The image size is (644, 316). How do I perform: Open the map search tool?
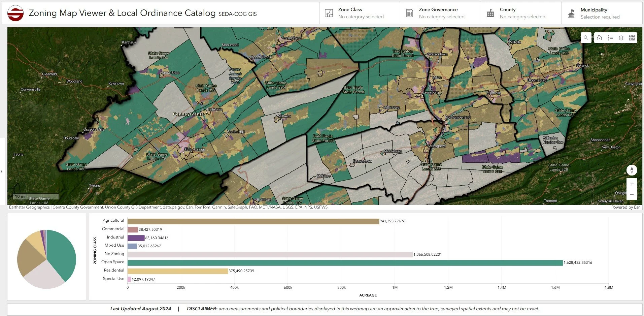point(586,38)
